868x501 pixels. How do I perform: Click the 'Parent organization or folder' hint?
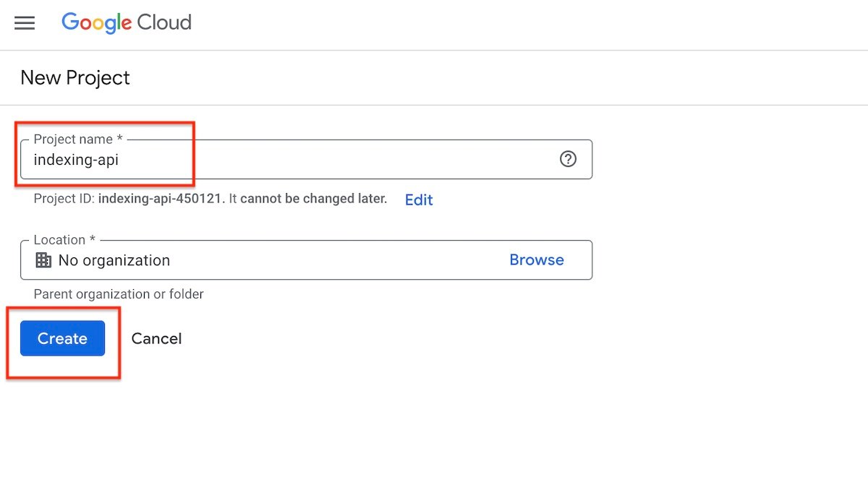click(x=119, y=294)
